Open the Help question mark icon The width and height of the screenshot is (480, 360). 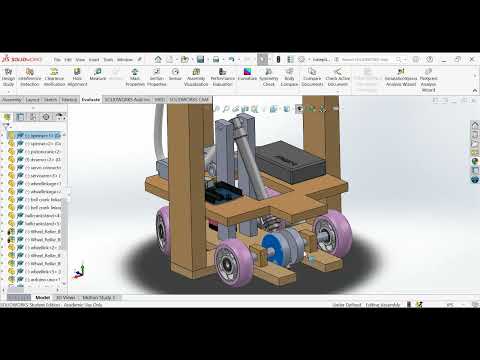coord(430,59)
